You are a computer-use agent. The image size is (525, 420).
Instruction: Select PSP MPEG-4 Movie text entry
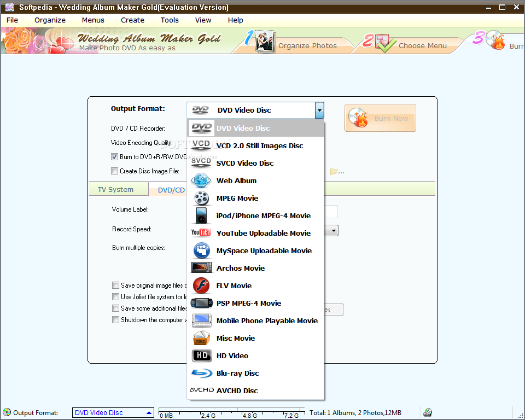pyautogui.click(x=249, y=303)
